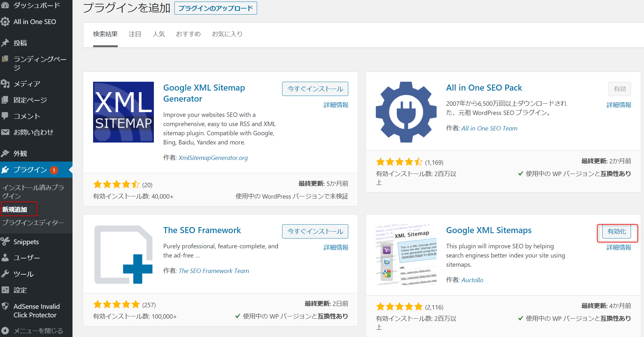Click プラグインのアップロード button
Image resolution: width=644 pixels, height=337 pixels.
point(216,8)
